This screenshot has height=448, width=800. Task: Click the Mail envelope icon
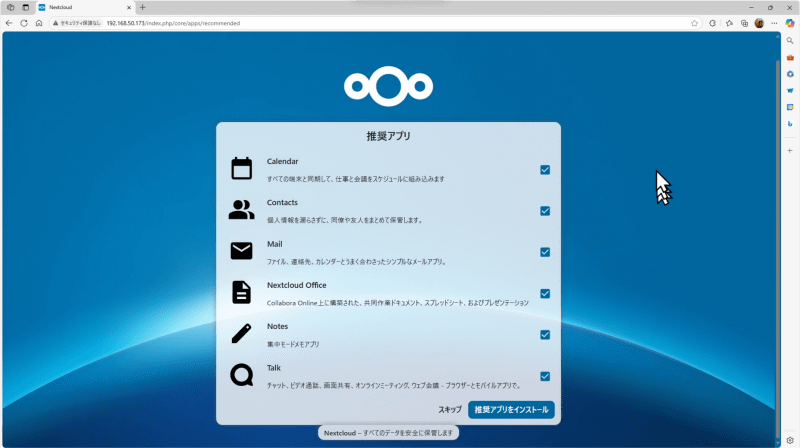(x=241, y=251)
